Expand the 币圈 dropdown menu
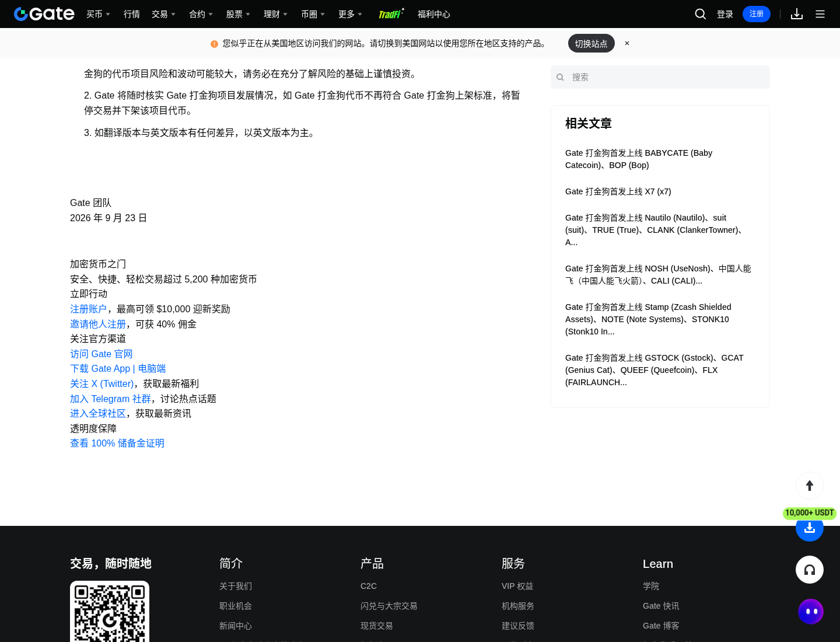 click(313, 14)
